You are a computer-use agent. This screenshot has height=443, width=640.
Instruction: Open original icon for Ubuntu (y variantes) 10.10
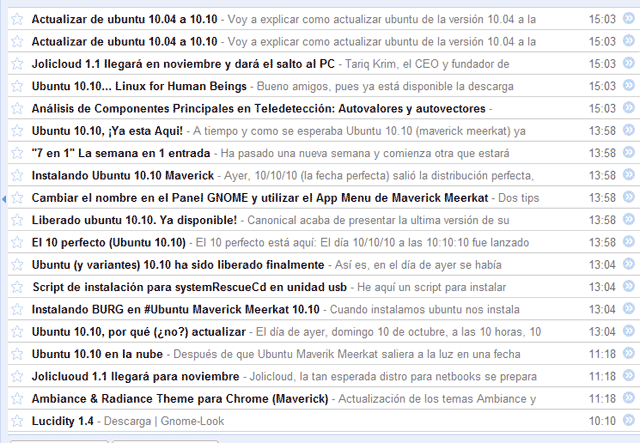pyautogui.click(x=629, y=264)
